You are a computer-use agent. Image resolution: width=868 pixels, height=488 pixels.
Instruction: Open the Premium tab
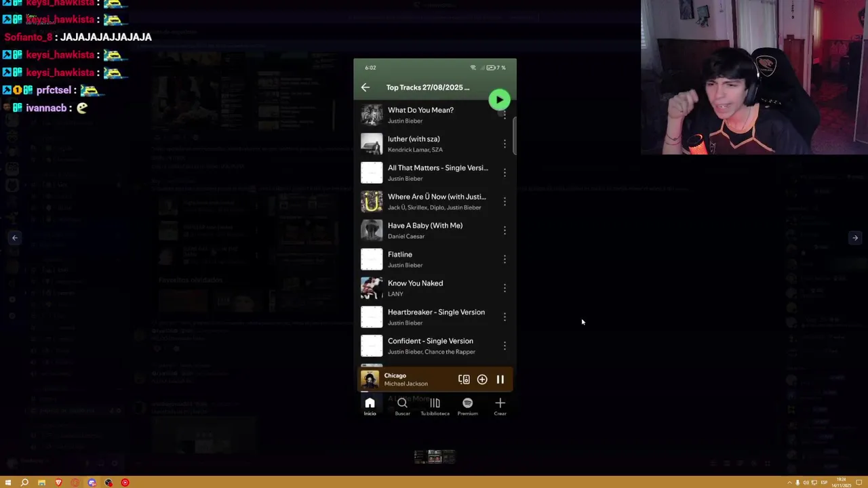pos(467,407)
